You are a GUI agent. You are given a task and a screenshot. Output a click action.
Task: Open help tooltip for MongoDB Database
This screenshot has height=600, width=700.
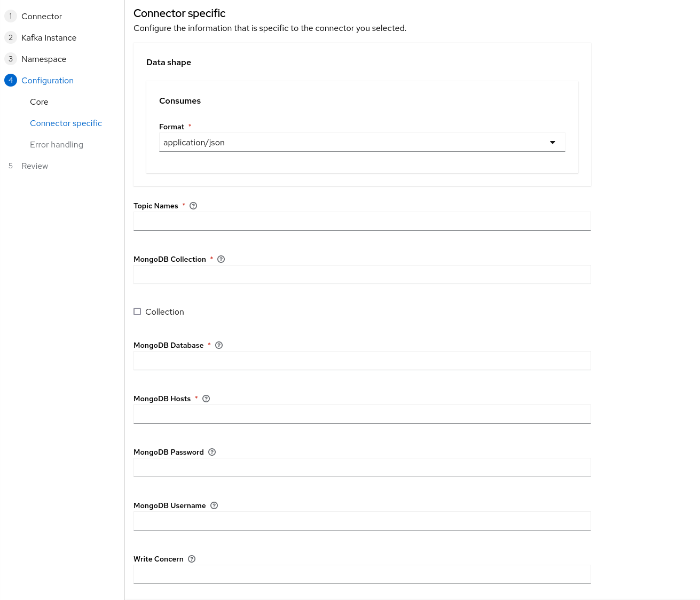pyautogui.click(x=219, y=345)
